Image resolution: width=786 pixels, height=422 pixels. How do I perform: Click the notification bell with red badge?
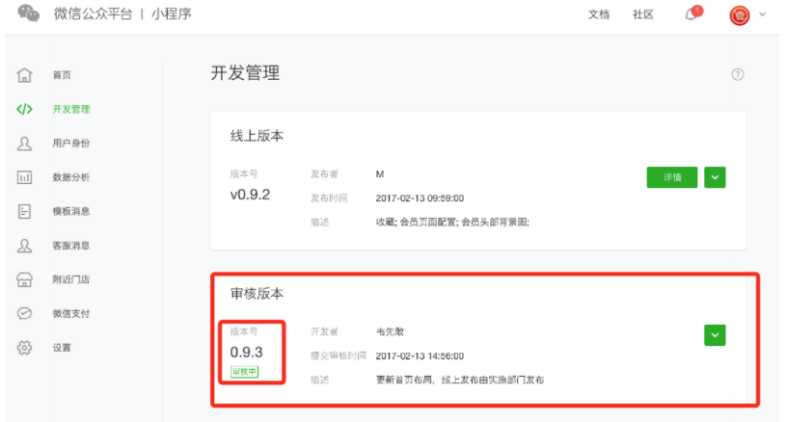coord(693,13)
